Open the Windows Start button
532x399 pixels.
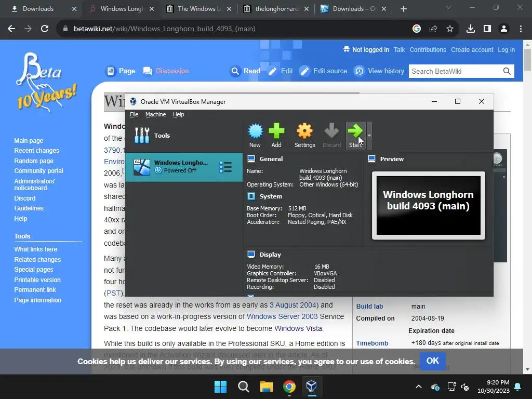pyautogui.click(x=220, y=387)
